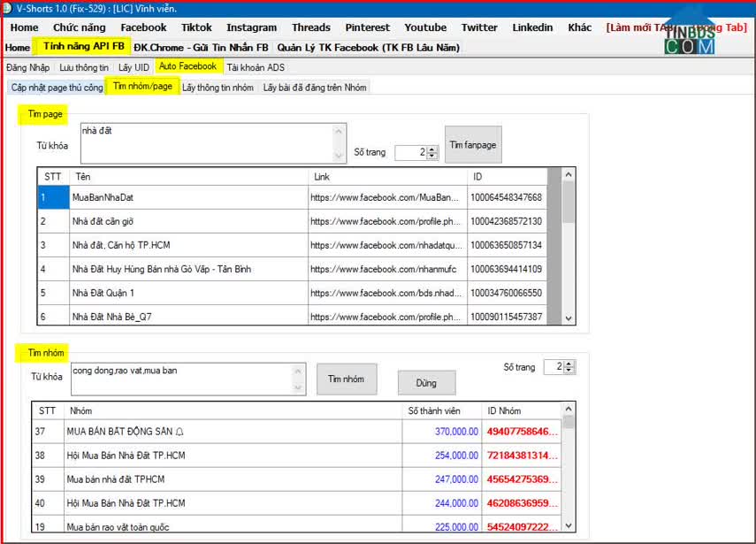The width and height of the screenshot is (756, 544).
Task: Open the Home menu in the top bar
Action: pos(24,27)
